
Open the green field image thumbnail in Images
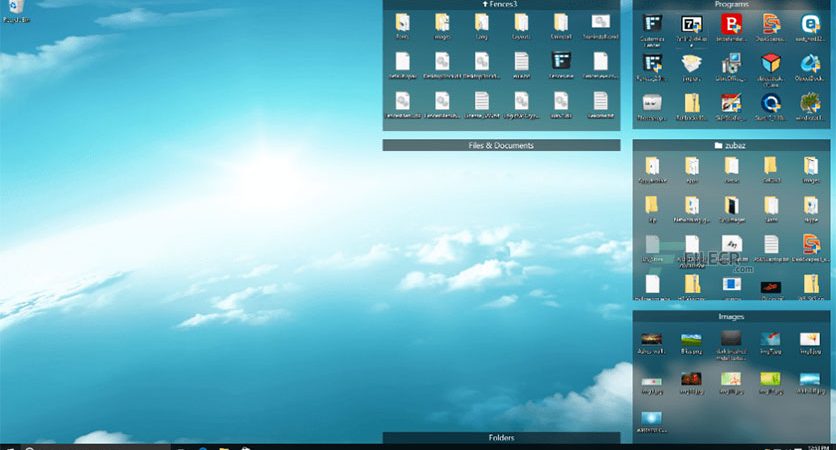click(x=692, y=343)
